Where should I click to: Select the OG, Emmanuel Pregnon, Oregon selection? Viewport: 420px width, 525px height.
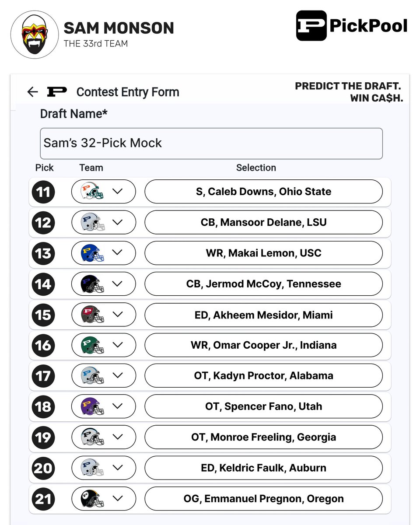click(264, 499)
